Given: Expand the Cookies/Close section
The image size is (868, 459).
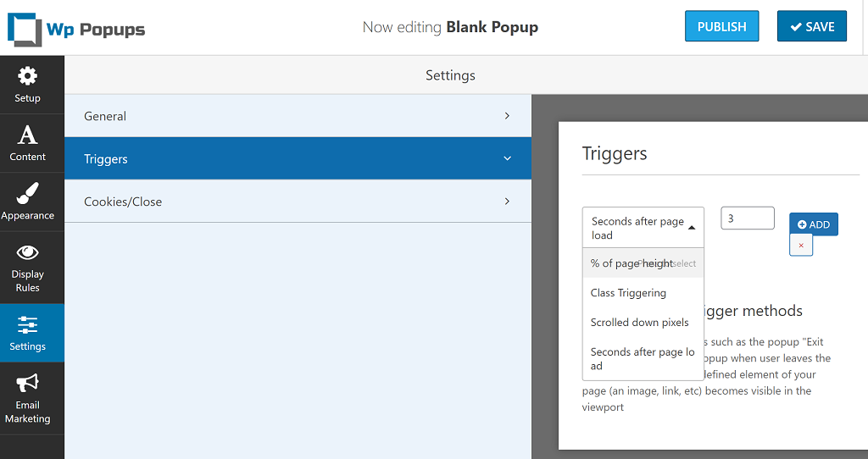Looking at the screenshot, I should [298, 202].
